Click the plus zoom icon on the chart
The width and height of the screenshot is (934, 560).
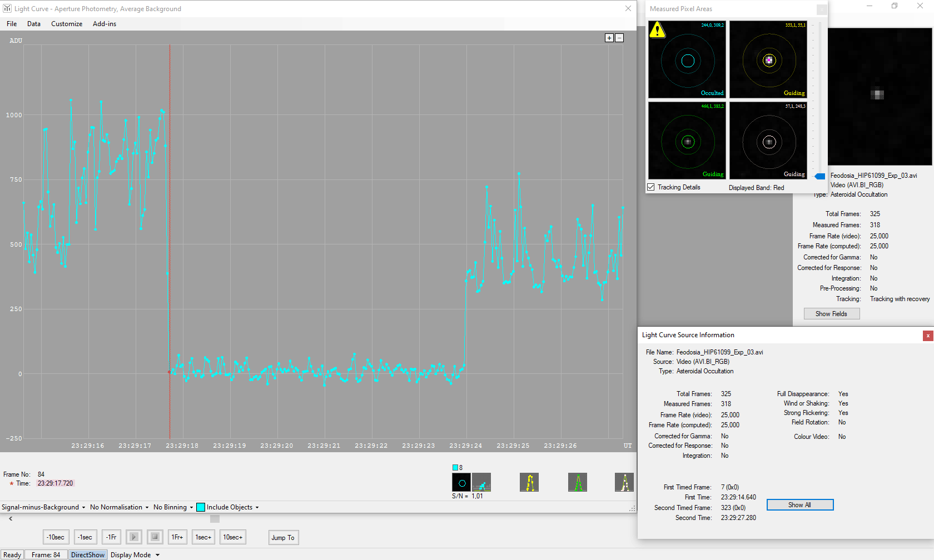[609, 38]
